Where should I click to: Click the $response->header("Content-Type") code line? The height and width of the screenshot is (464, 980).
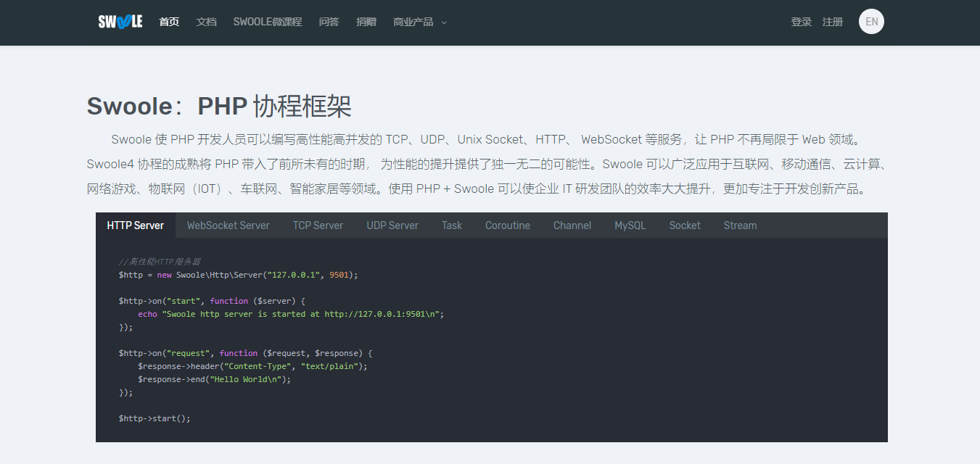click(x=253, y=366)
